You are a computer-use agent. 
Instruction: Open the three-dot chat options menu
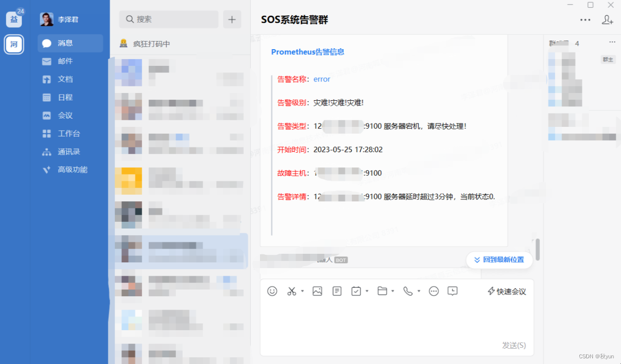click(x=585, y=20)
